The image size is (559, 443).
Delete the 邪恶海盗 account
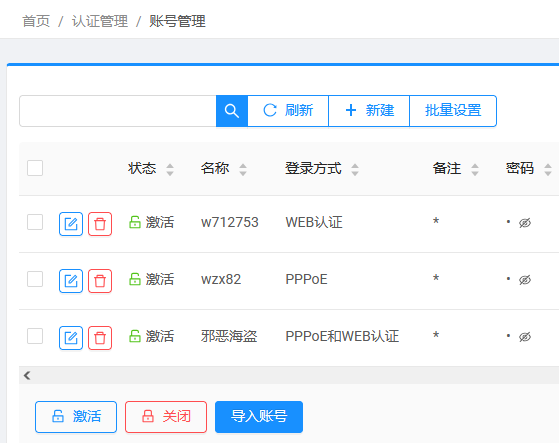pyautogui.click(x=100, y=338)
